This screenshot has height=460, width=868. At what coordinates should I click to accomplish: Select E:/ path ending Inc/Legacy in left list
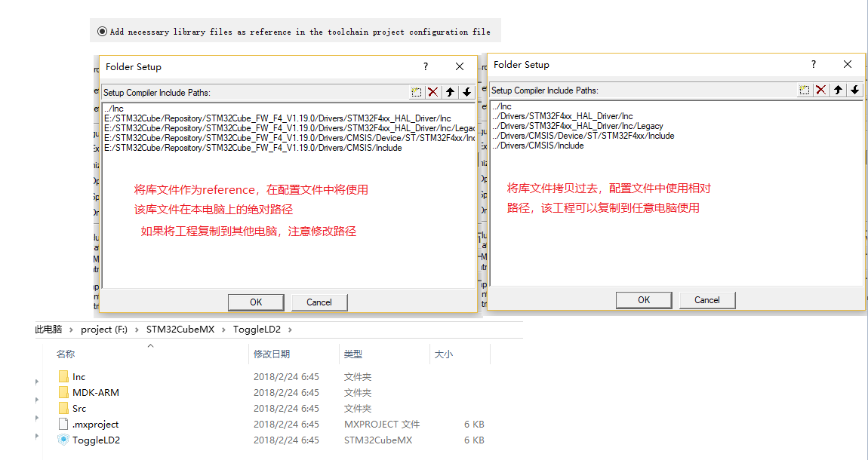point(290,128)
